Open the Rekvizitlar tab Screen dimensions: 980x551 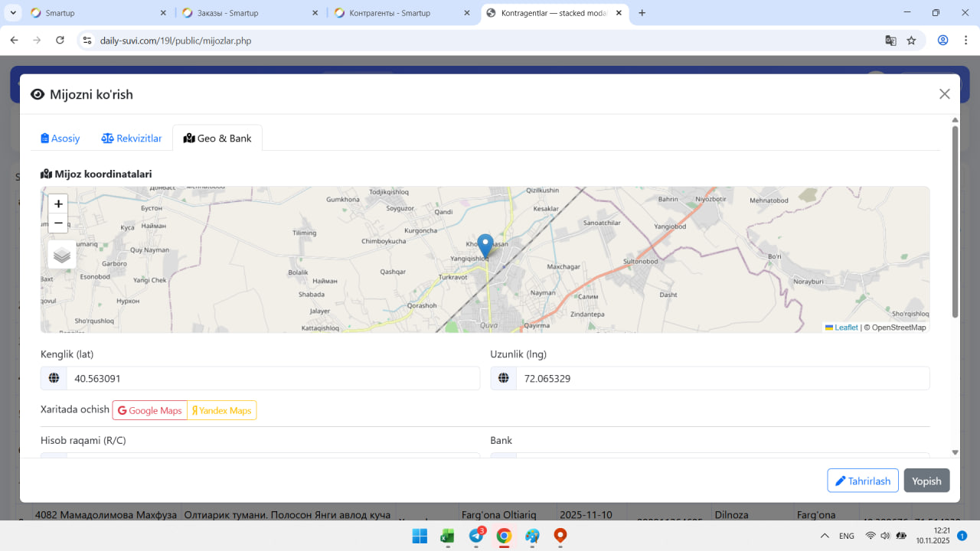132,139
